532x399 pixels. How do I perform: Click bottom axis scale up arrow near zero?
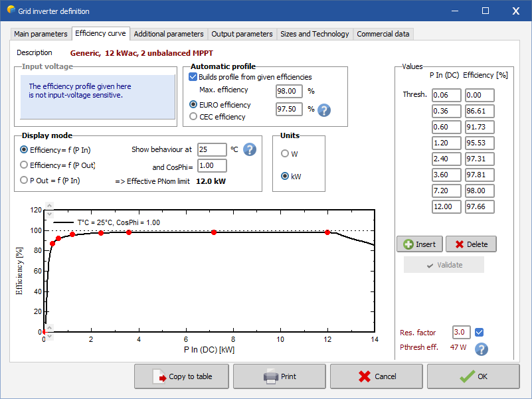[x=50, y=327]
